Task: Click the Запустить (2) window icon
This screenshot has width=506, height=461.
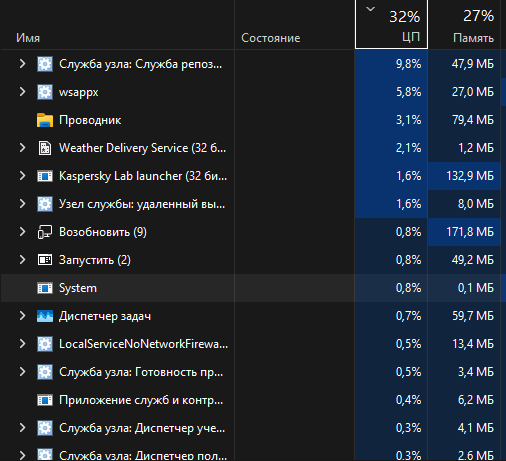Action: (45, 260)
